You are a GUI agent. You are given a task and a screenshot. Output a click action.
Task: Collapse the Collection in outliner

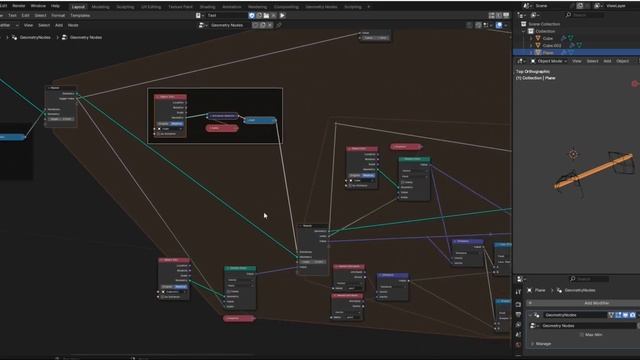[x=523, y=31]
